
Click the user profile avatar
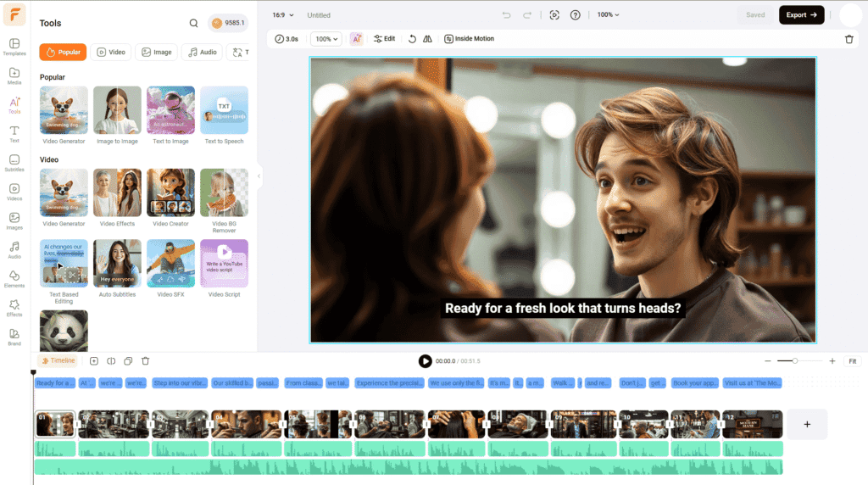[850, 15]
